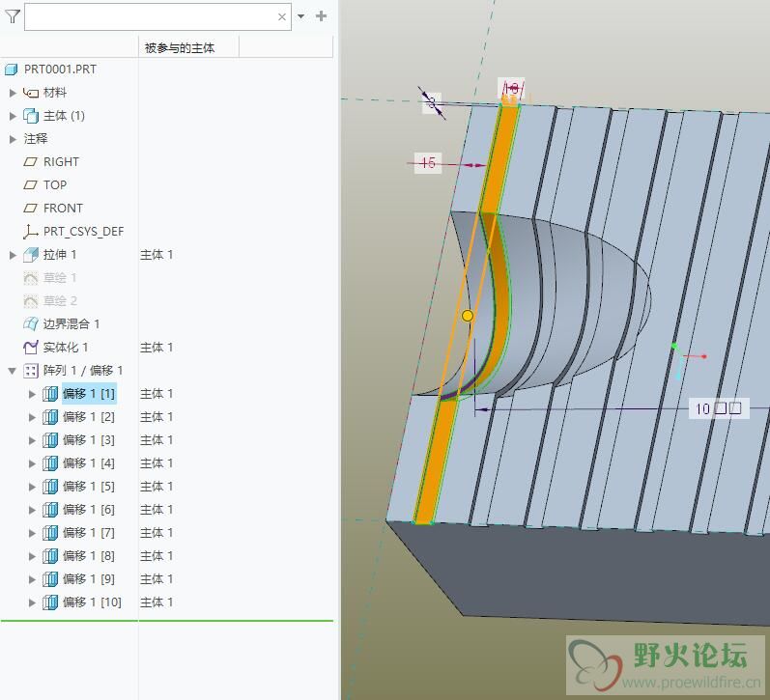This screenshot has height=700, width=770.
Task: Click the 边界混合 1 surface icon
Action: click(x=31, y=324)
